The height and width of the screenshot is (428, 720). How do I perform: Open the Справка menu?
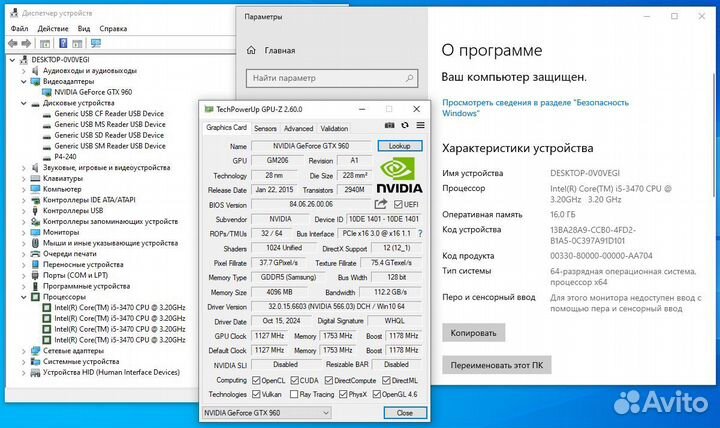coord(113,28)
